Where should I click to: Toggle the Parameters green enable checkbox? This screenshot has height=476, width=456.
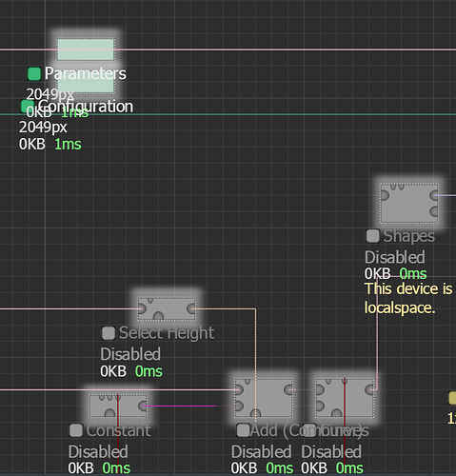point(34,73)
